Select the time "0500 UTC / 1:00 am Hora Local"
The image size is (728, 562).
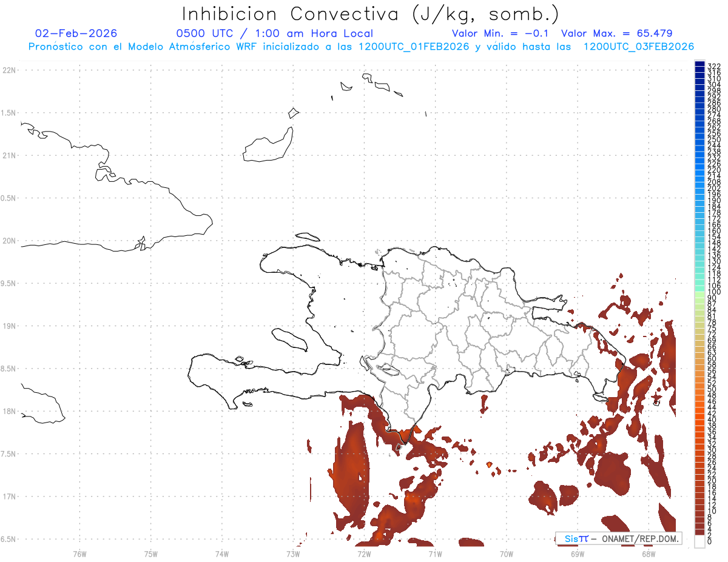275,33
